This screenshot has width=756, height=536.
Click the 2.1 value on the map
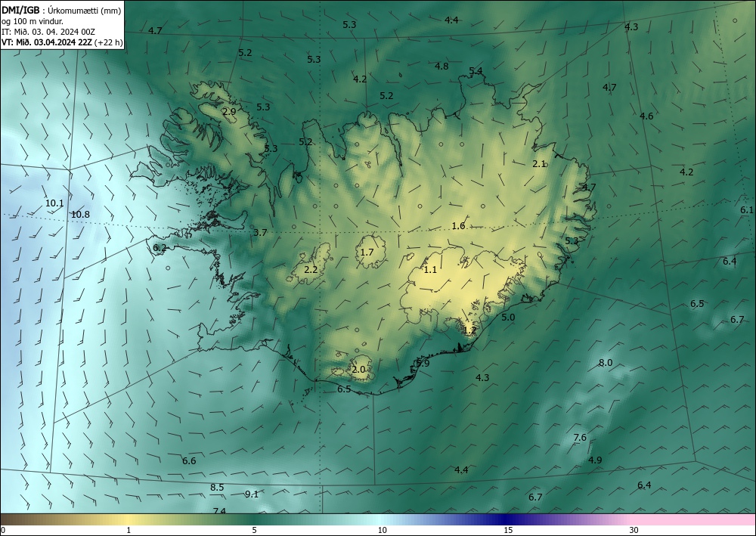[539, 164]
